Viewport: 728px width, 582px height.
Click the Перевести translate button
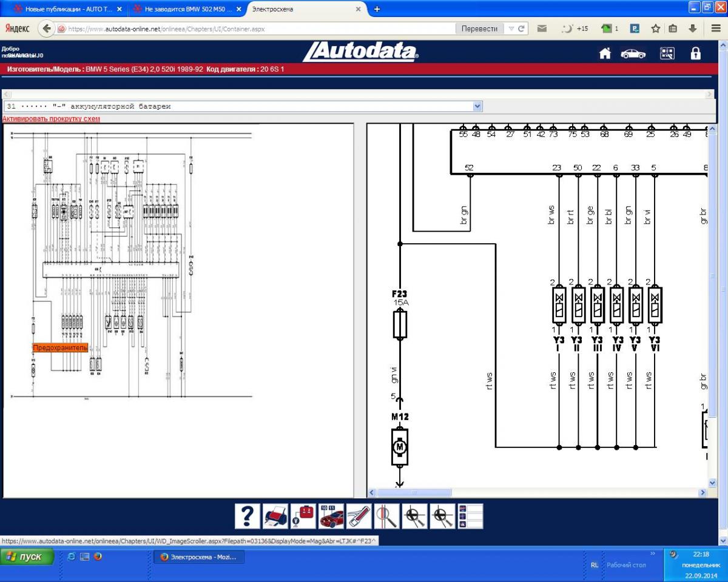click(479, 28)
